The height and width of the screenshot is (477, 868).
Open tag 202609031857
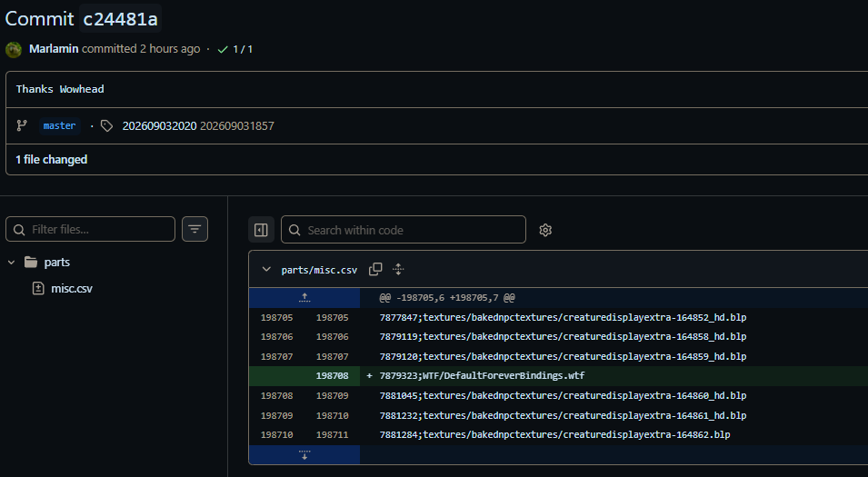point(237,126)
